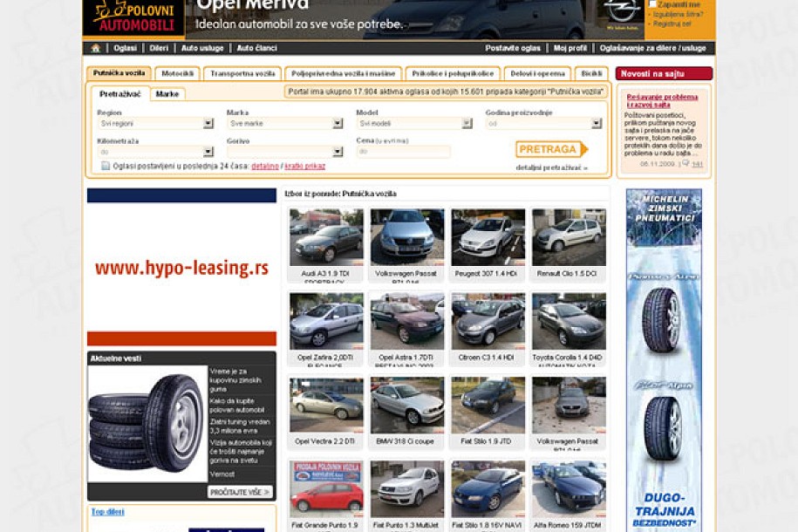Open the Model dropdown
798x532 pixels.
414,123
